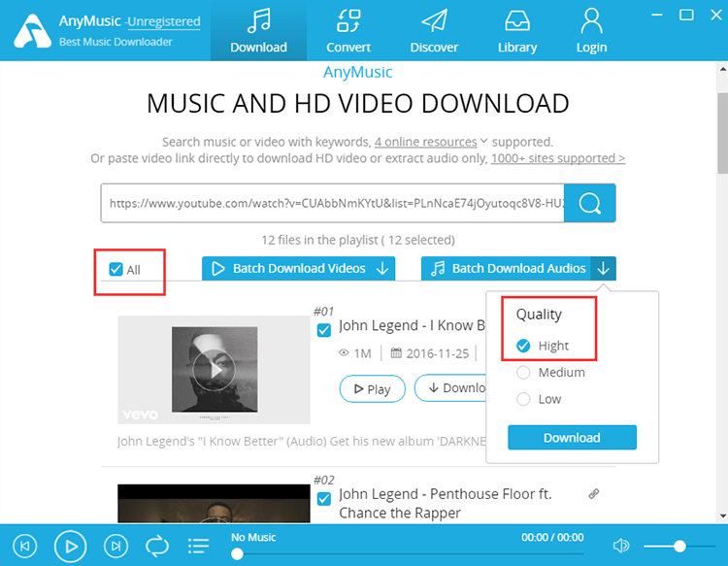
Task: Open Batch Download Videos arrow dropdown
Action: point(382,268)
